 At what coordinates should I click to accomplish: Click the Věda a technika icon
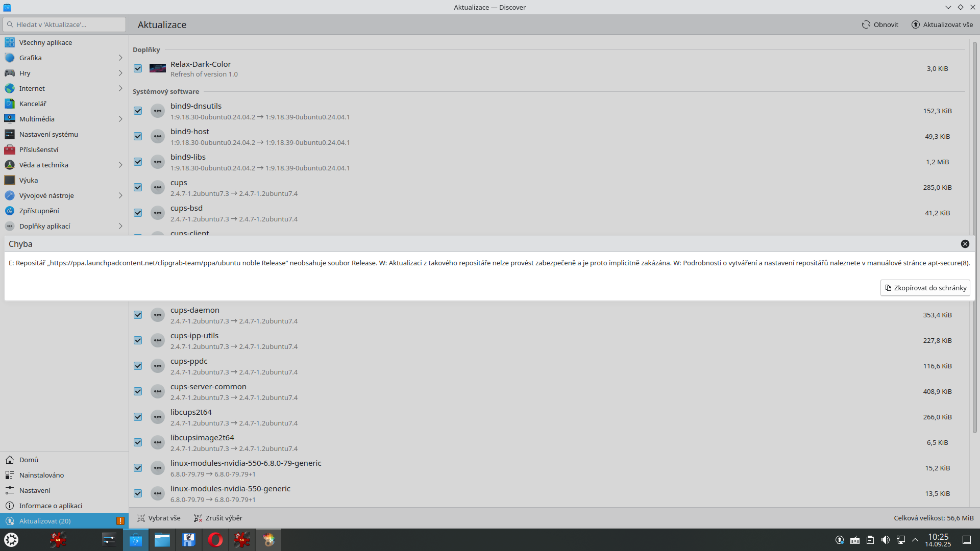coord(10,165)
